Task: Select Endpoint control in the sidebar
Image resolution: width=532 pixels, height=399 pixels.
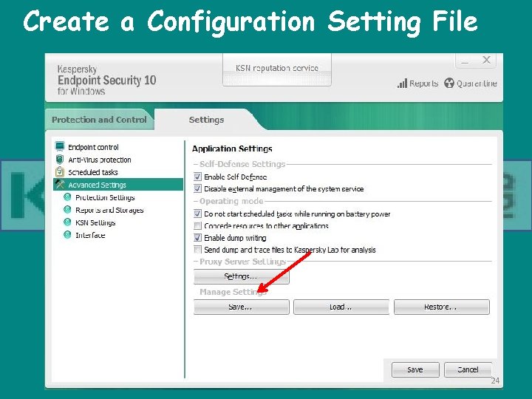Action: (93, 147)
